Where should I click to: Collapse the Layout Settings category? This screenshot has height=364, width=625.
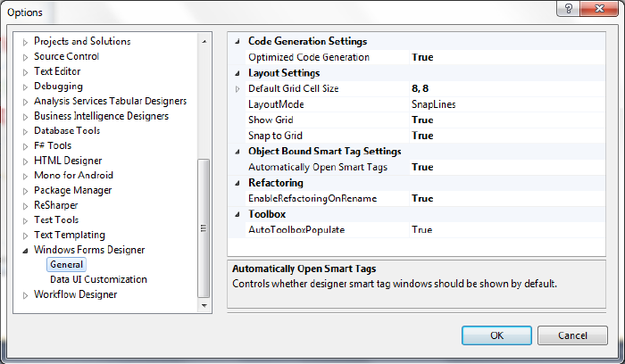[237, 73]
